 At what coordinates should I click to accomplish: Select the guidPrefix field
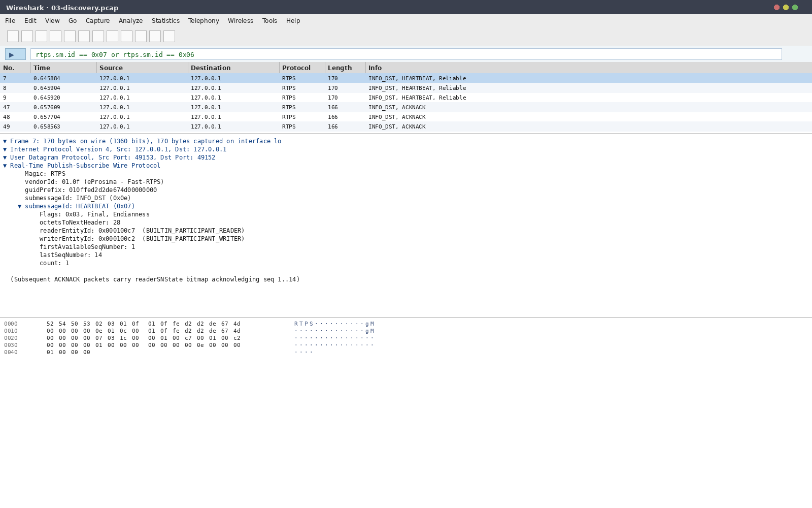[91, 190]
